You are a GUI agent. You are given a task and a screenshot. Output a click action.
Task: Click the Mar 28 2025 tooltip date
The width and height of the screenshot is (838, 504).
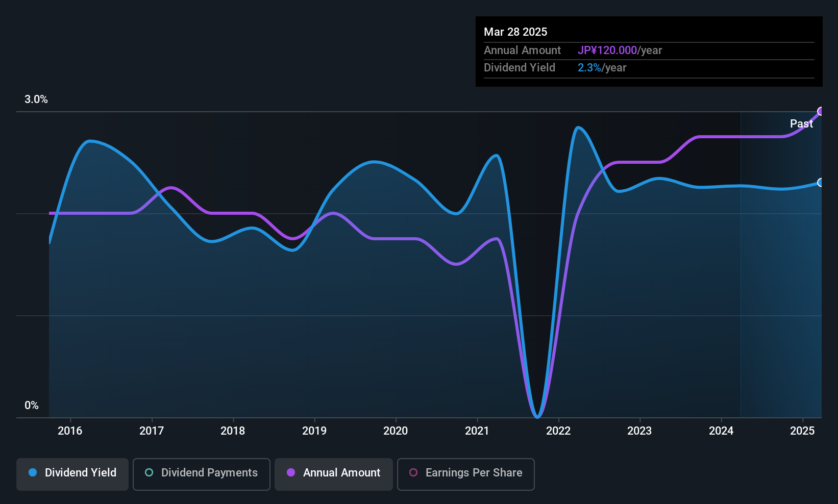515,32
